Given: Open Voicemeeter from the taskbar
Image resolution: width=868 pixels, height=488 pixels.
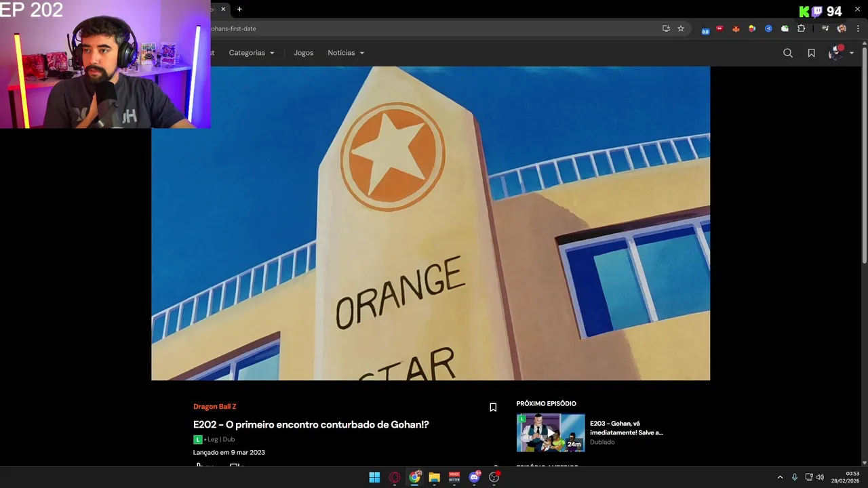Looking at the screenshot, I should coord(454,477).
